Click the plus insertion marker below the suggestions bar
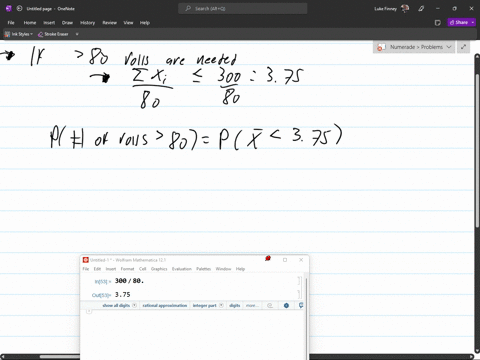Image resolution: width=480 pixels, height=360 pixels. point(89,311)
